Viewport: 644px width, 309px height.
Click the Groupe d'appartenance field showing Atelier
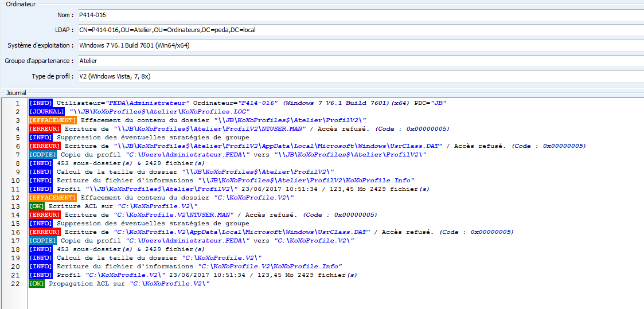[x=361, y=61]
